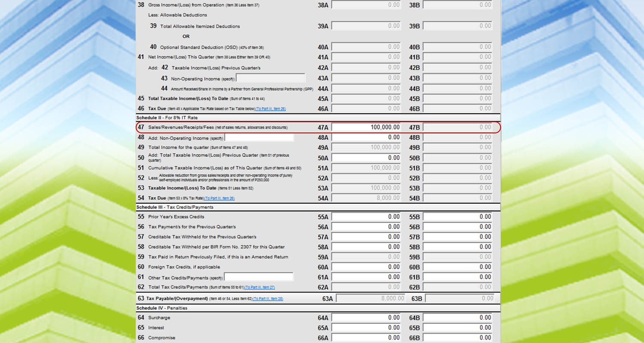Click the 'Schedule IV - Penalties' heading
This screenshot has height=343, width=644.
pyautogui.click(x=162, y=308)
